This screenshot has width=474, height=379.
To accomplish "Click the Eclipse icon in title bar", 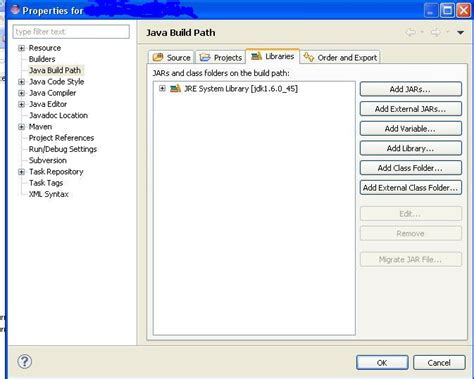I will [x=15, y=10].
